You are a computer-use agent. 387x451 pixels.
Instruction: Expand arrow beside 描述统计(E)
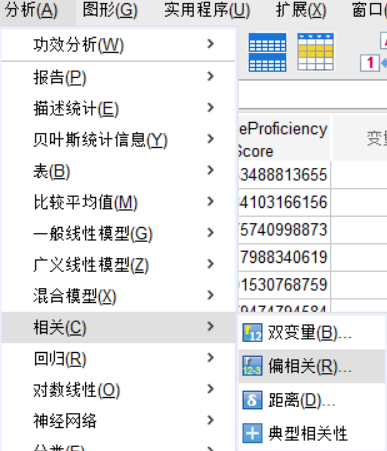click(210, 107)
